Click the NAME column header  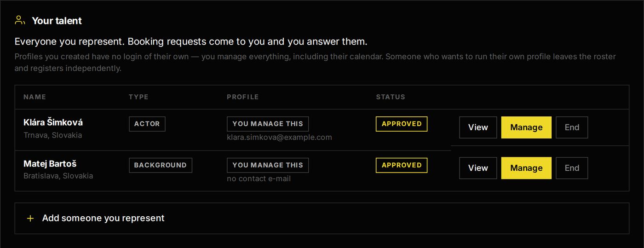35,97
